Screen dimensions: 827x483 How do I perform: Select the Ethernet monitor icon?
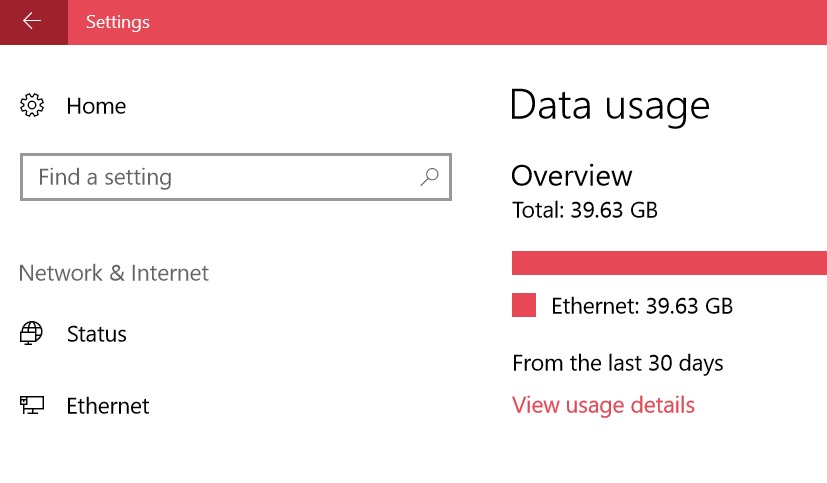point(32,405)
